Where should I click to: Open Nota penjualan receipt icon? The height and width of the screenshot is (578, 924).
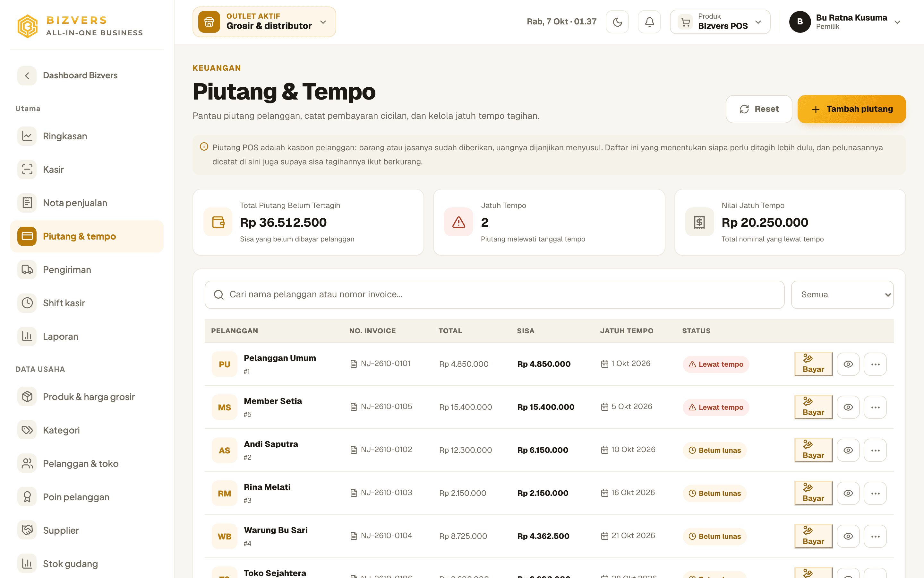pyautogui.click(x=27, y=203)
